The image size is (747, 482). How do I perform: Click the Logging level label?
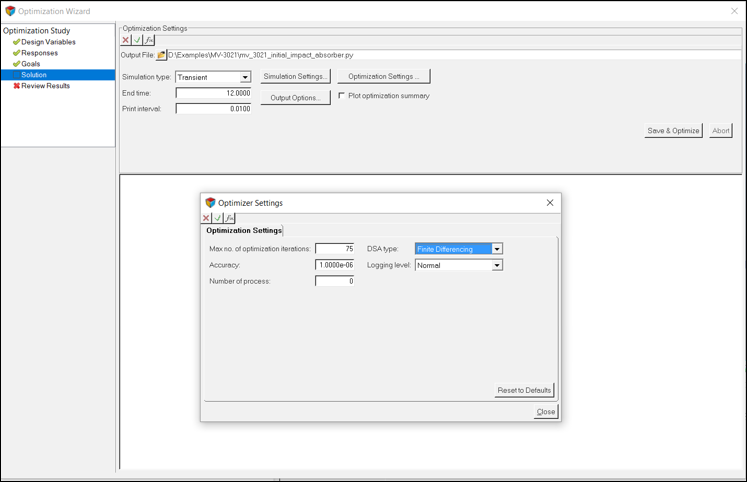pos(388,265)
